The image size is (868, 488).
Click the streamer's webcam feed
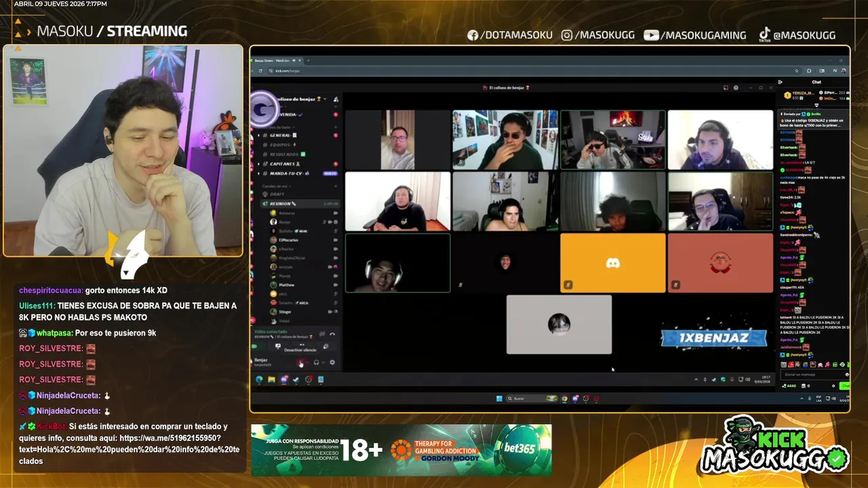tap(123, 151)
